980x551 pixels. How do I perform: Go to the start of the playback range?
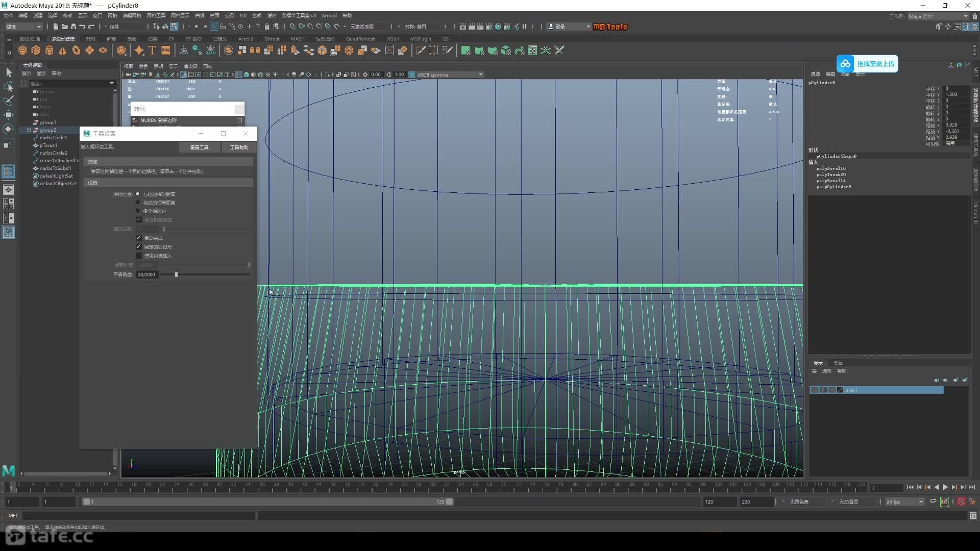pos(910,488)
